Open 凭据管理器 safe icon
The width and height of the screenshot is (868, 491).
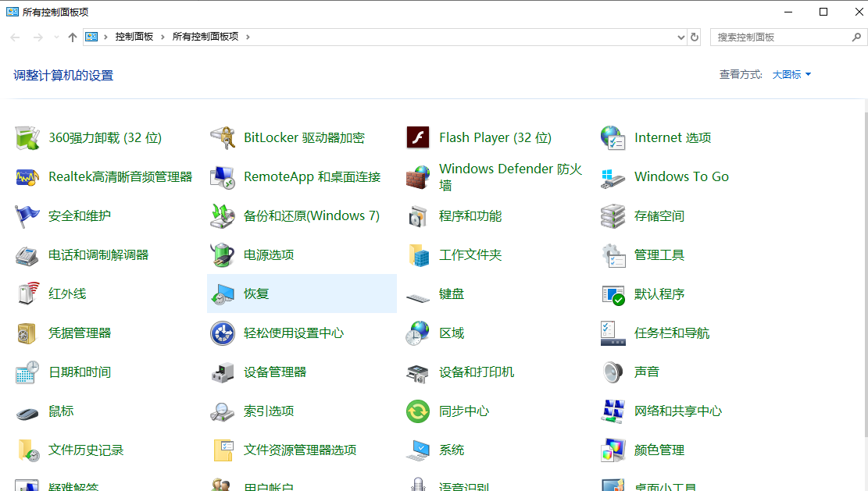[27, 333]
